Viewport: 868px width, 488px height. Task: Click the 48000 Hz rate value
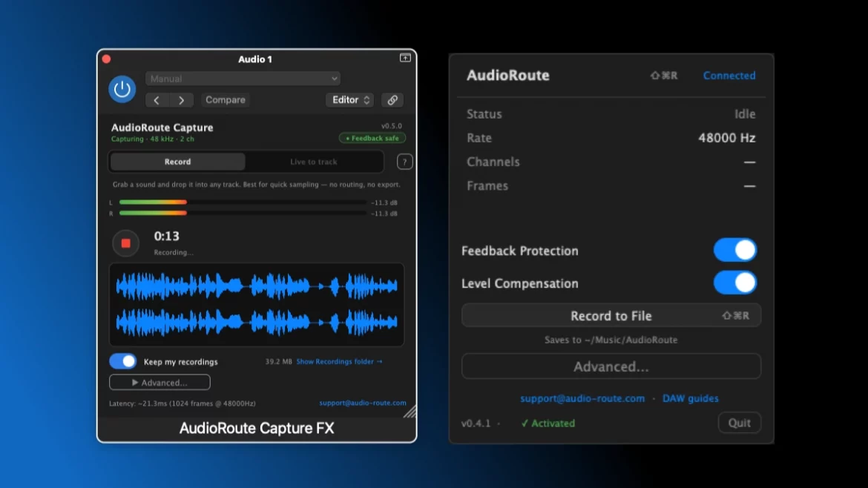727,138
